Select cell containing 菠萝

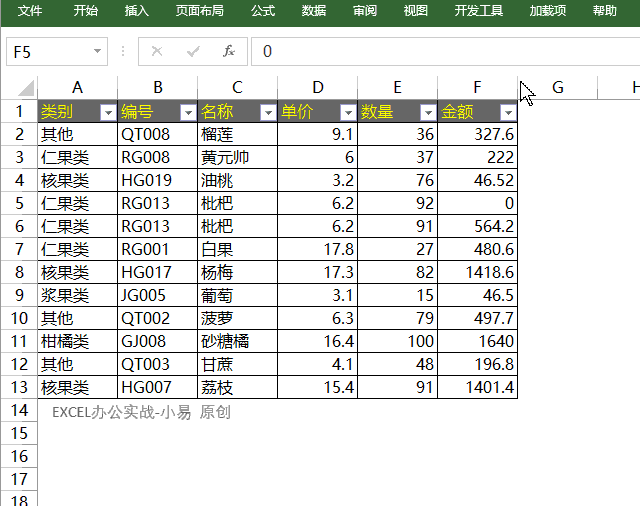(238, 318)
